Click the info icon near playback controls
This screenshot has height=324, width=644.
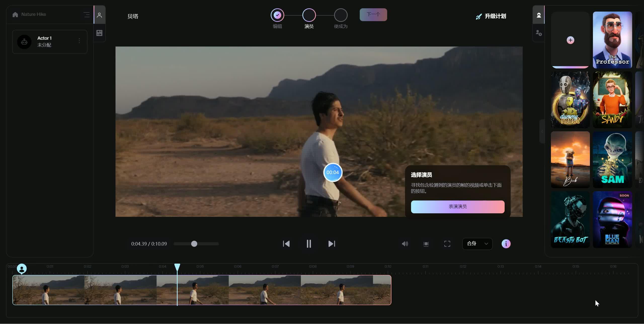[506, 244]
